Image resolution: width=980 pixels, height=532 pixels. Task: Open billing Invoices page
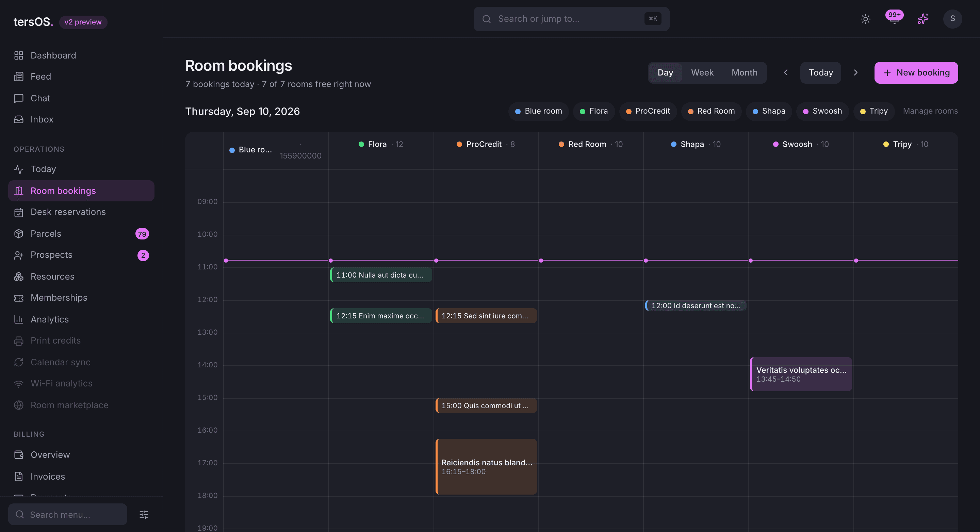point(81,477)
